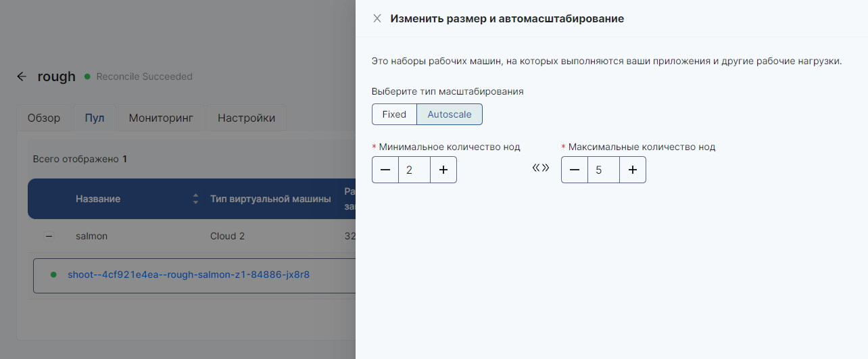The height and width of the screenshot is (359, 868).
Task: Open the Обзор tab
Action: [44, 118]
